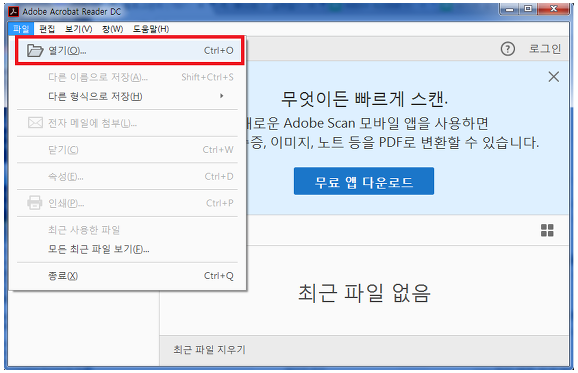Screen dimensions: 578x373
Task: Choose 종료(X) to quit Acrobat Reader
Action: (127, 276)
